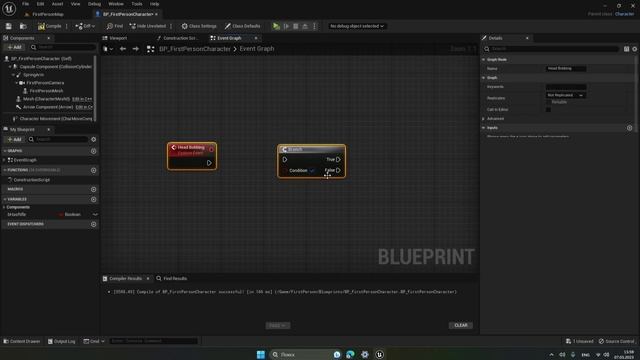Open the Diff dropdown
Viewport: 640px width, 360px height.
coord(85,26)
